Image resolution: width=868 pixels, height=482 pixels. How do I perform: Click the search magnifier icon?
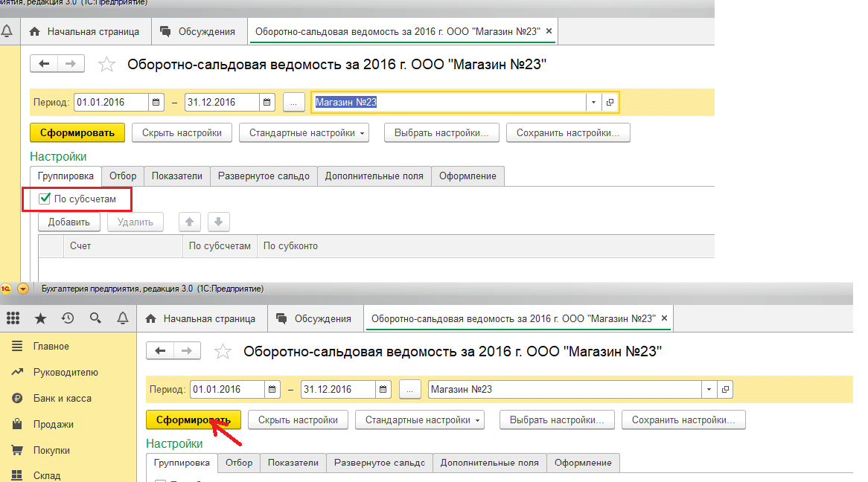95,318
